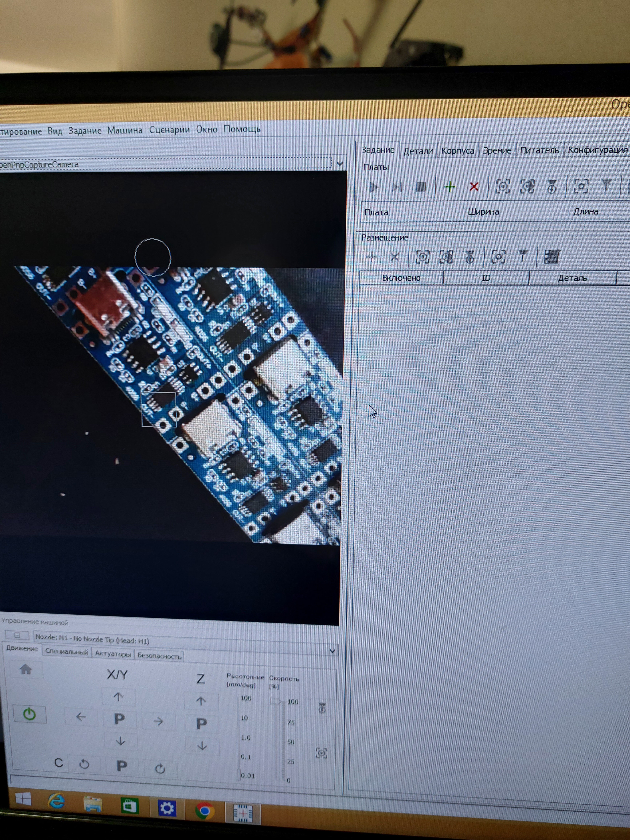This screenshot has height=840, width=630.
Task: Start the job with the play icon
Action: [x=374, y=187]
